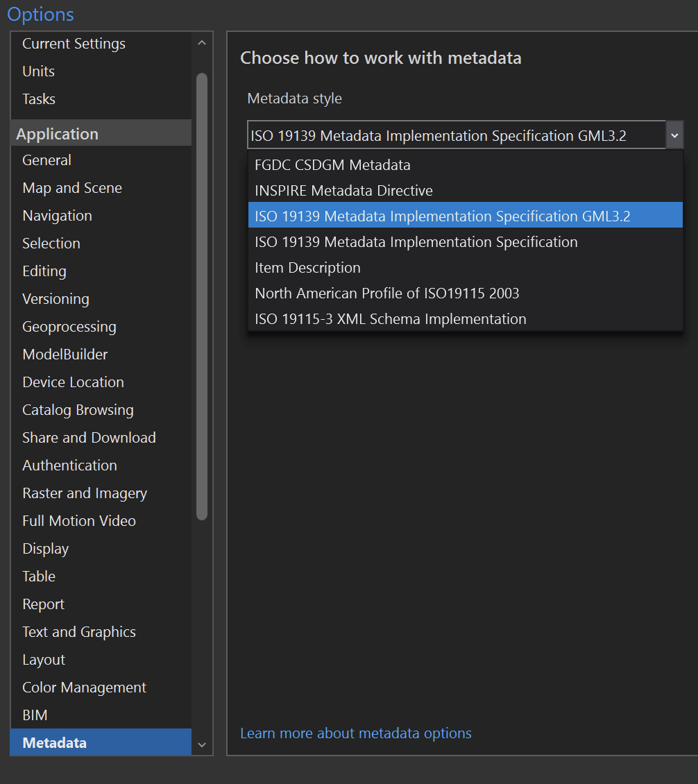Collapse the Metadata style dropdown arrow
This screenshot has width=698, height=784.
[674, 135]
